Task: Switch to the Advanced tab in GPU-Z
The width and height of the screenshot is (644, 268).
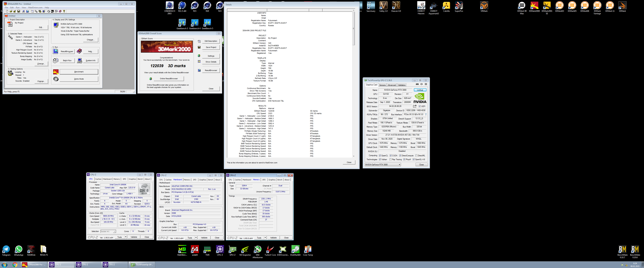Action: click(391, 85)
